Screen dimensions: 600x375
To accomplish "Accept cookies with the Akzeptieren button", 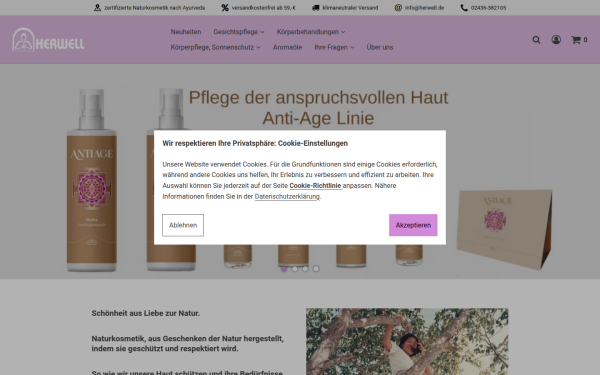I will (x=413, y=225).
